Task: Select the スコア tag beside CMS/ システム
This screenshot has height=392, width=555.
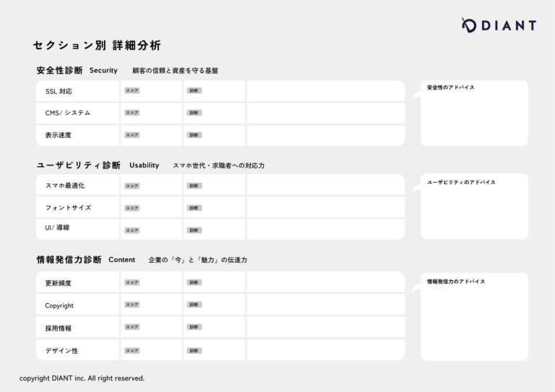Action: (132, 113)
